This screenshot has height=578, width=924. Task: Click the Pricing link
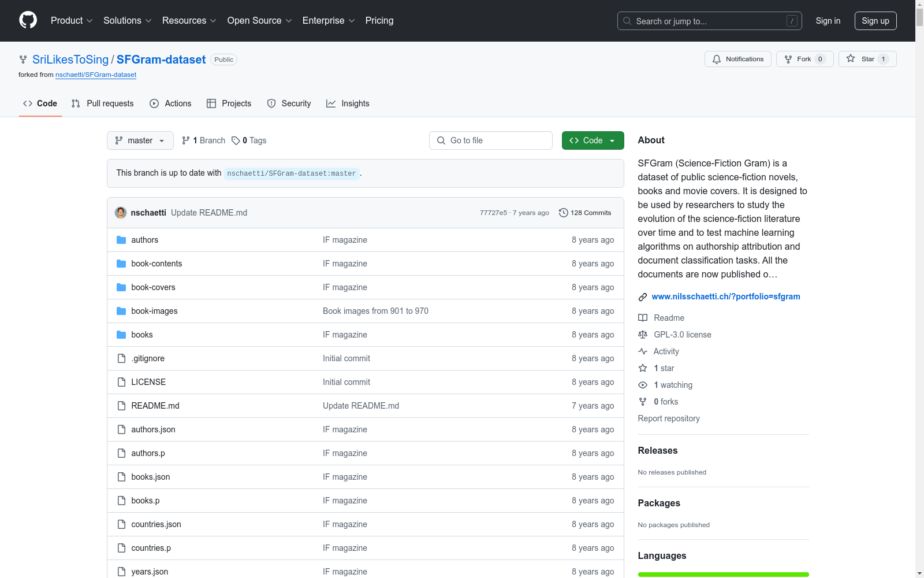tap(379, 20)
